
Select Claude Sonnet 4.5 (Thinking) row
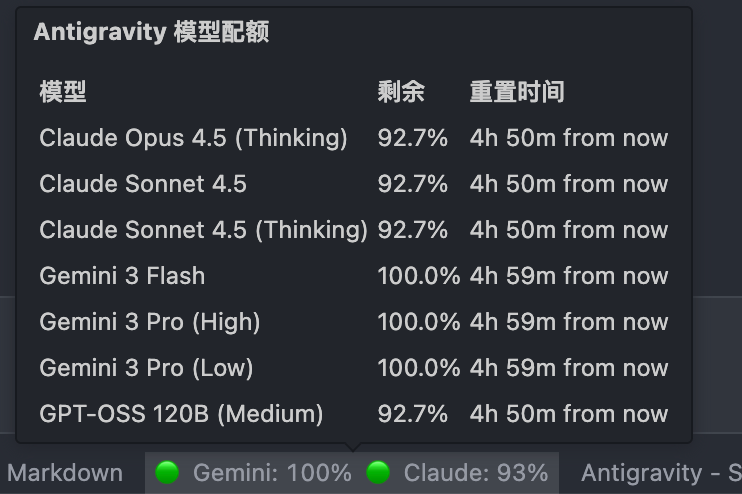pos(353,230)
